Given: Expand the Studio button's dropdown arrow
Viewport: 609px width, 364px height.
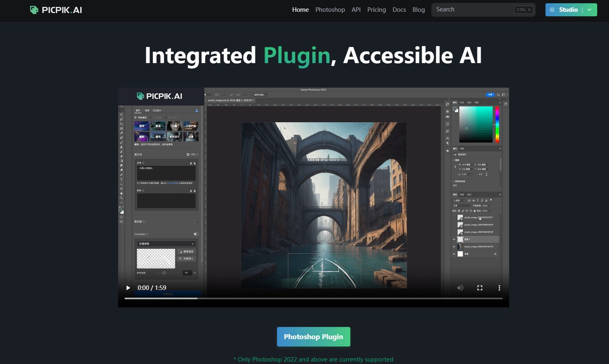Looking at the screenshot, I should (x=590, y=9).
